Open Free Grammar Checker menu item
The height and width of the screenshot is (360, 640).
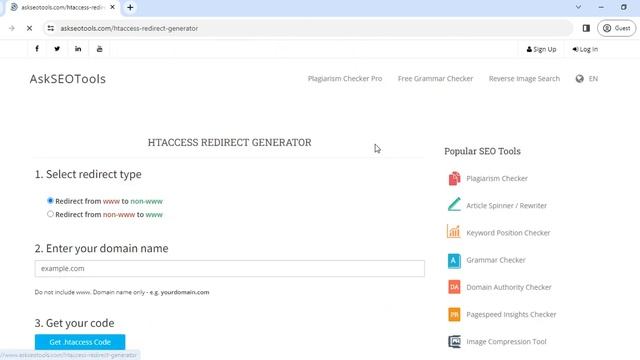436,79
